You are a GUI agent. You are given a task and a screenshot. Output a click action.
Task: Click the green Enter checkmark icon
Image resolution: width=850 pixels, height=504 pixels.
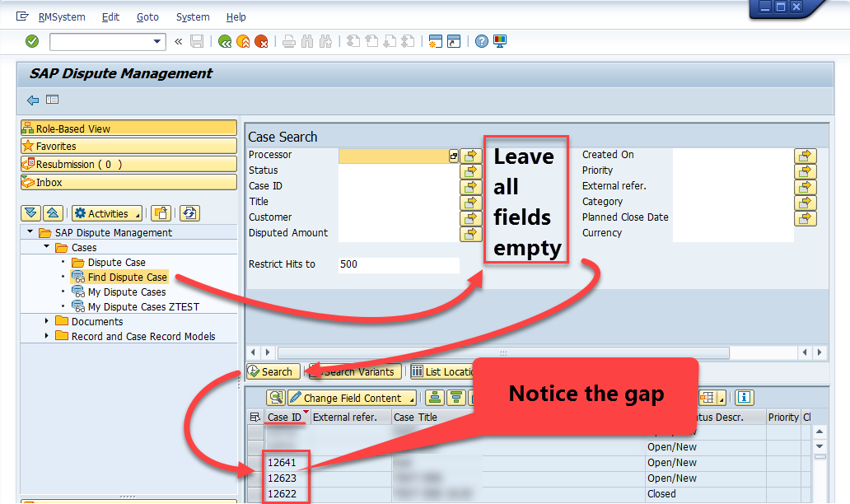(32, 41)
